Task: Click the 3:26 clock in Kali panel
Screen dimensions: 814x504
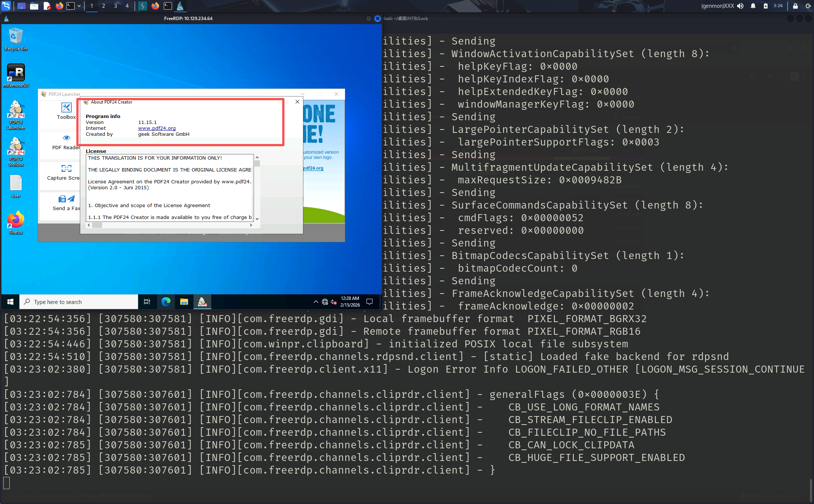Action: coord(778,6)
